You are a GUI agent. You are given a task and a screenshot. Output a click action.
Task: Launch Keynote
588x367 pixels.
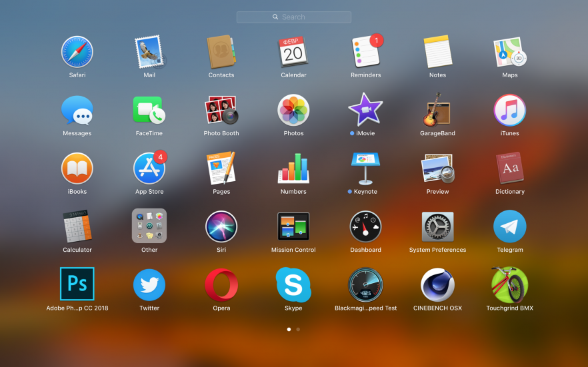point(365,169)
